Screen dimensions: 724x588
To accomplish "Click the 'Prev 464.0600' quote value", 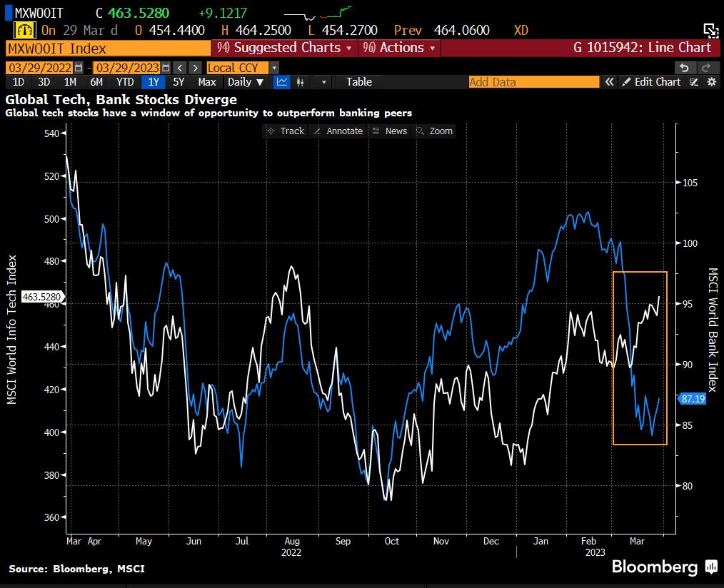I will [x=442, y=31].
